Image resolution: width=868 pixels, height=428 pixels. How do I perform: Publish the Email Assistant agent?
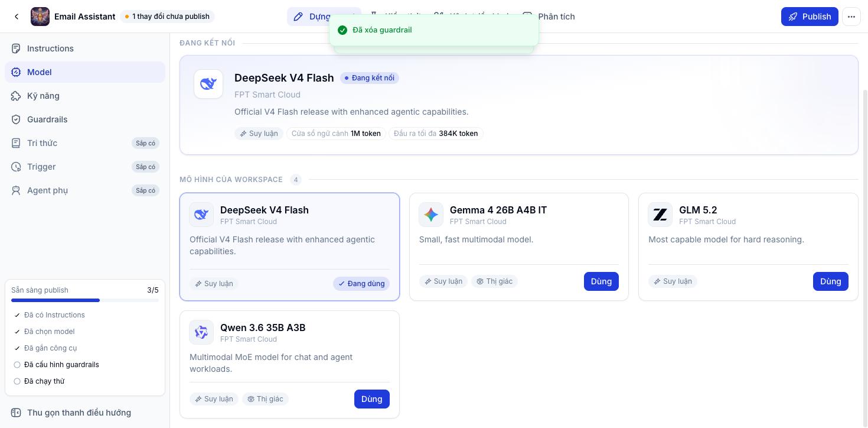pyautogui.click(x=810, y=17)
